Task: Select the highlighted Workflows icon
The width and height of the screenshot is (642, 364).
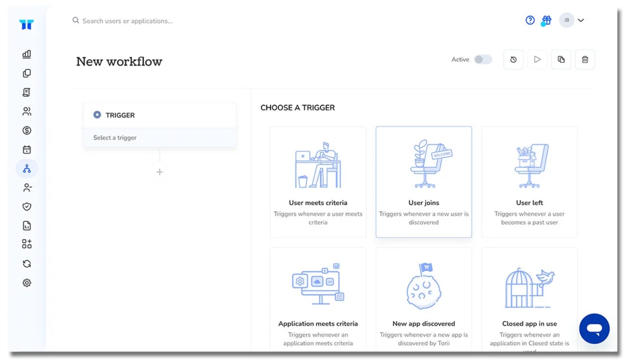Action: tap(27, 168)
